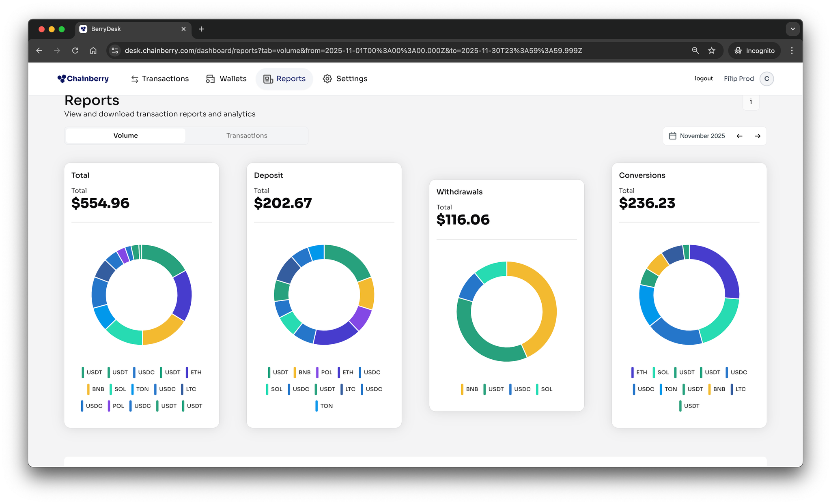Image resolution: width=831 pixels, height=504 pixels.
Task: Open the browser zoom magnifier icon
Action: (x=695, y=51)
